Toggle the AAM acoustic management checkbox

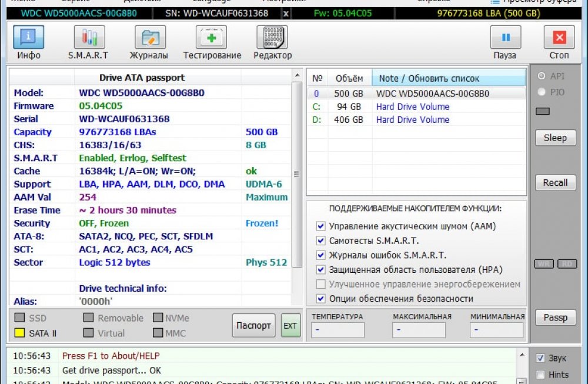[320, 226]
